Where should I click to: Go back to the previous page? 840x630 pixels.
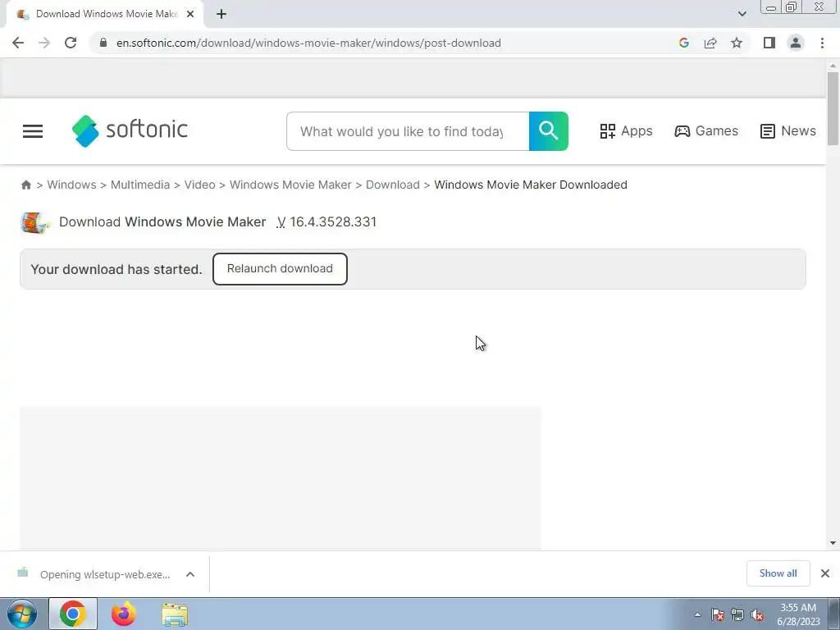coord(18,43)
